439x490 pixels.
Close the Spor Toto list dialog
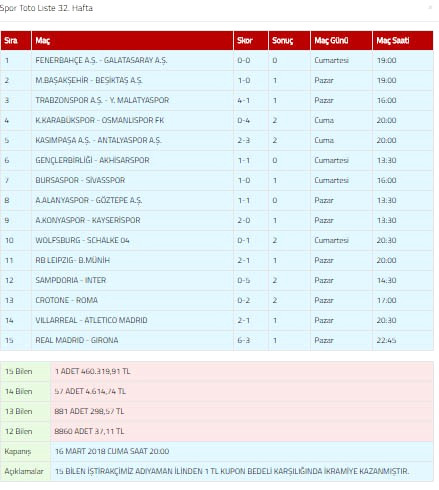pos(430,8)
